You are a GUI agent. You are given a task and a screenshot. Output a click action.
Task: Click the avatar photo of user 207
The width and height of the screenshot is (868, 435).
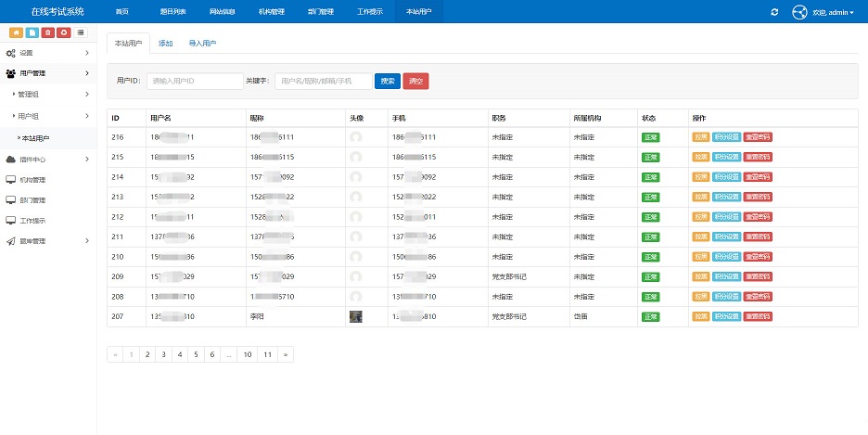(356, 316)
